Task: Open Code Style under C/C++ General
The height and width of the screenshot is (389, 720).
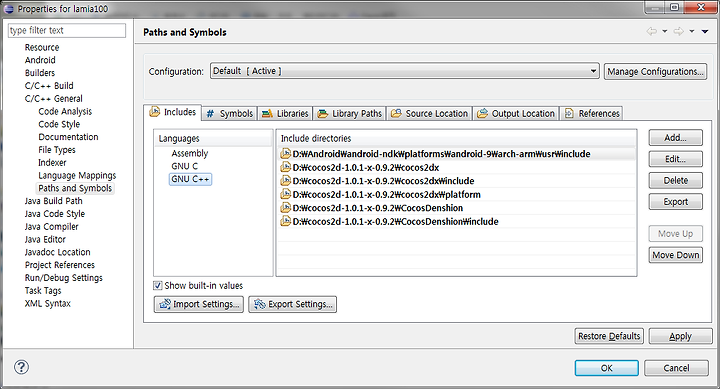Action: pyautogui.click(x=59, y=124)
